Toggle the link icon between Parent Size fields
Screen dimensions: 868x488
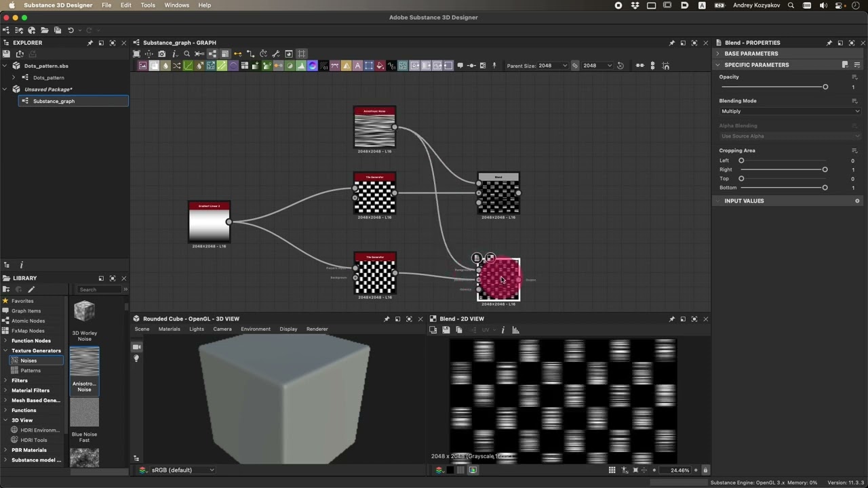coord(575,66)
